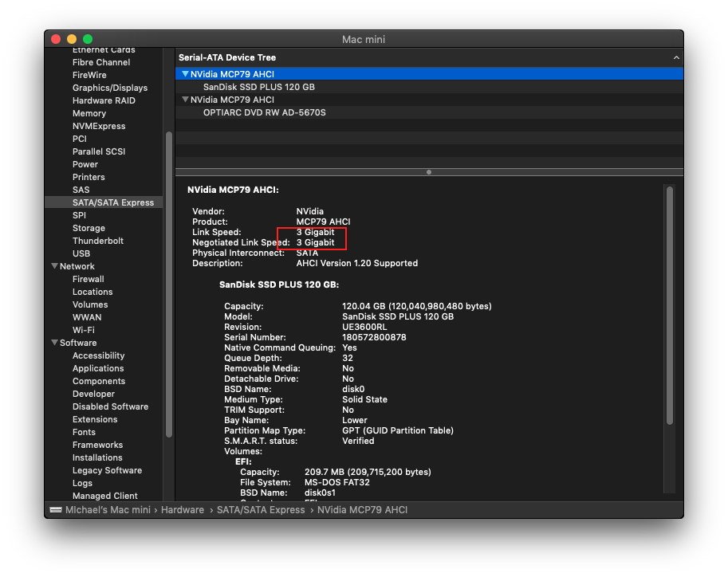Open Memory in the sidebar

[x=89, y=113]
